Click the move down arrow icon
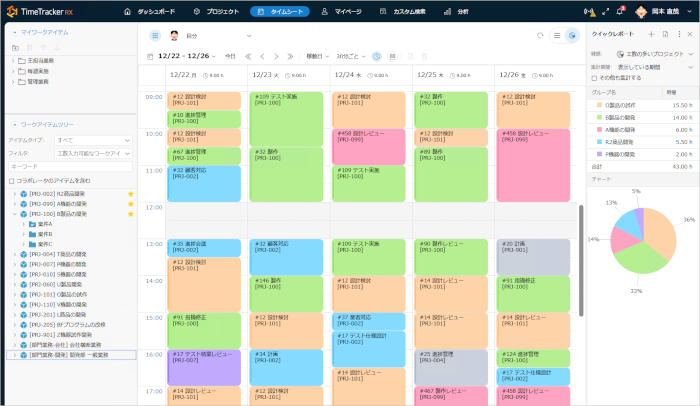This screenshot has height=406, width=700. (x=57, y=48)
